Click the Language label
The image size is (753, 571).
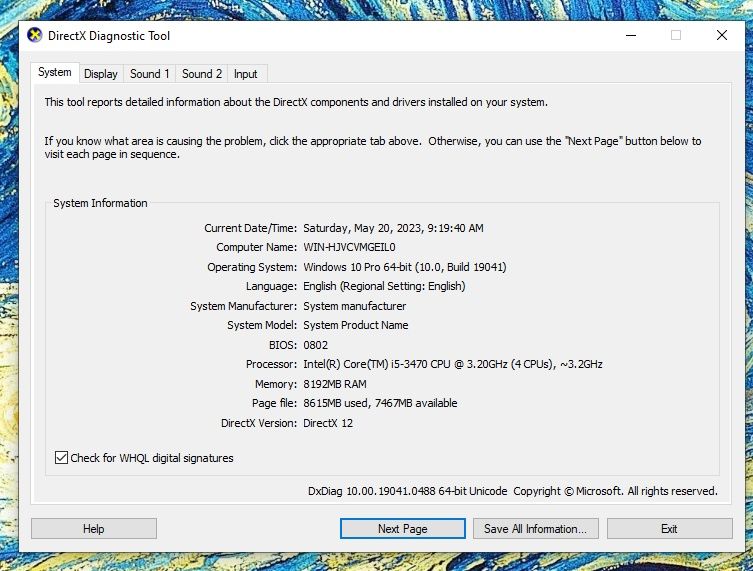tap(271, 286)
